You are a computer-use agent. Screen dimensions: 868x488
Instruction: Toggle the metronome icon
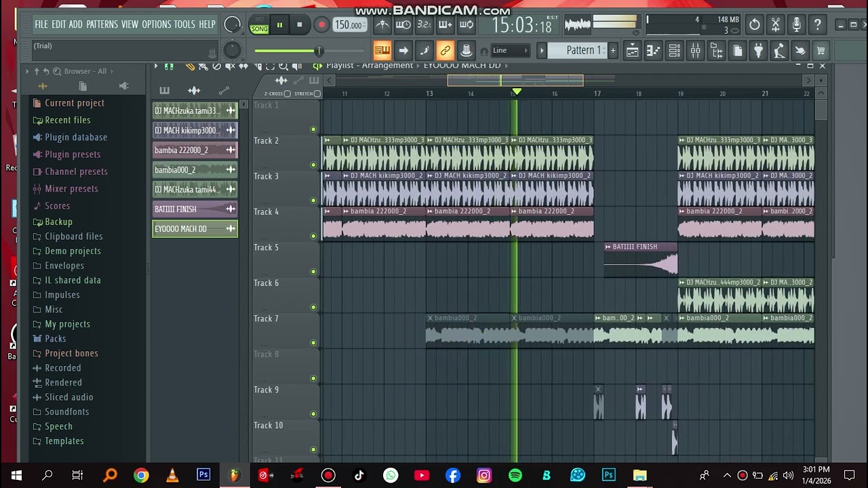tap(382, 25)
